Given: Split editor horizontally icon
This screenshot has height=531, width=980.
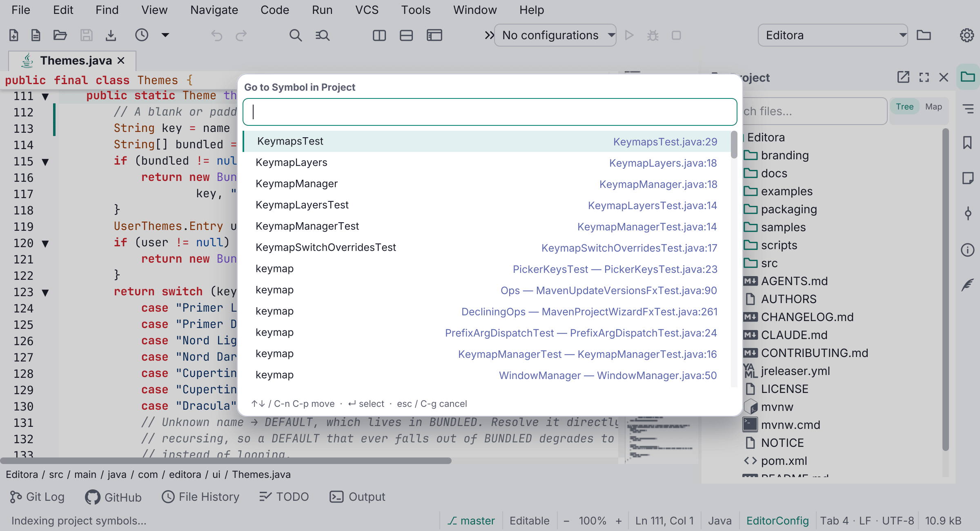Looking at the screenshot, I should click(x=406, y=36).
